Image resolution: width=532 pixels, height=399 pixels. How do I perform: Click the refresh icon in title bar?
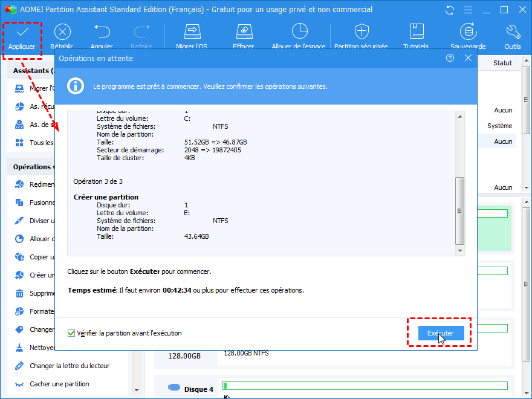click(450, 10)
